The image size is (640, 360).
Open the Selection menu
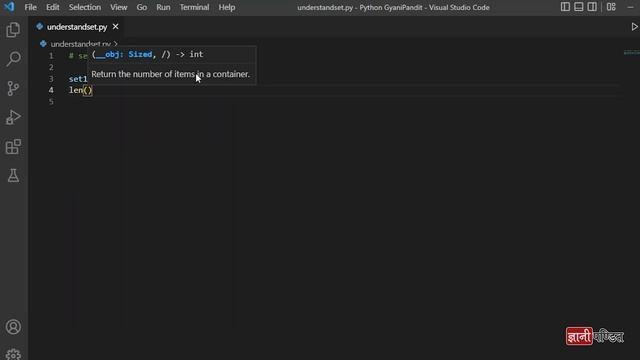84,7
